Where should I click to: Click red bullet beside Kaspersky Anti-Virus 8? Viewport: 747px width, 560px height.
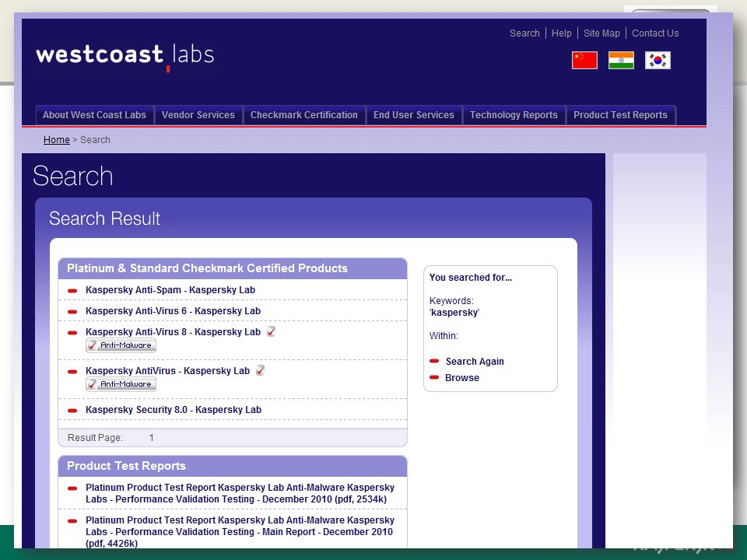click(x=72, y=333)
